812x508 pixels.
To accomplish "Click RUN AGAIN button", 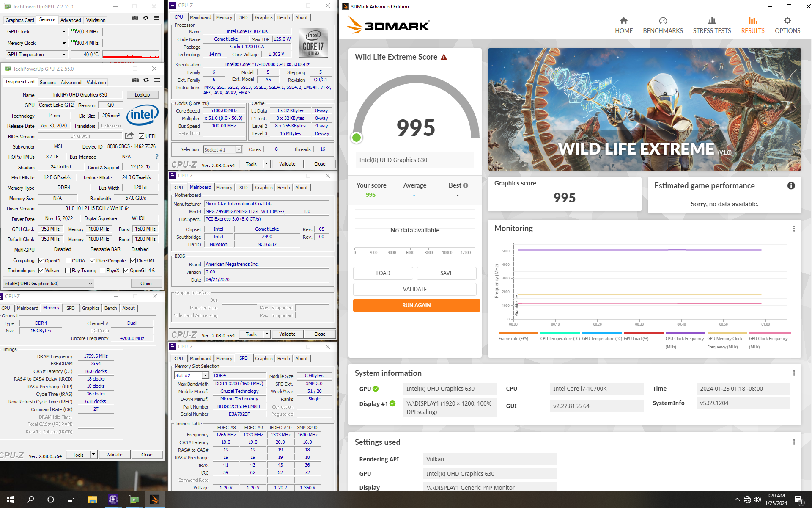I will pyautogui.click(x=416, y=305).
